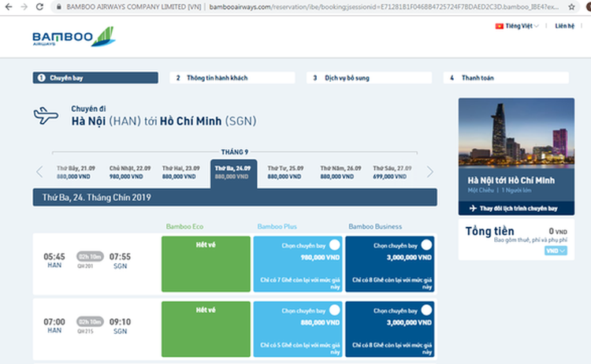Image resolution: width=591 pixels, height=364 pixels.
Task: Click the Bamboo Airways logo
Action: click(x=72, y=38)
